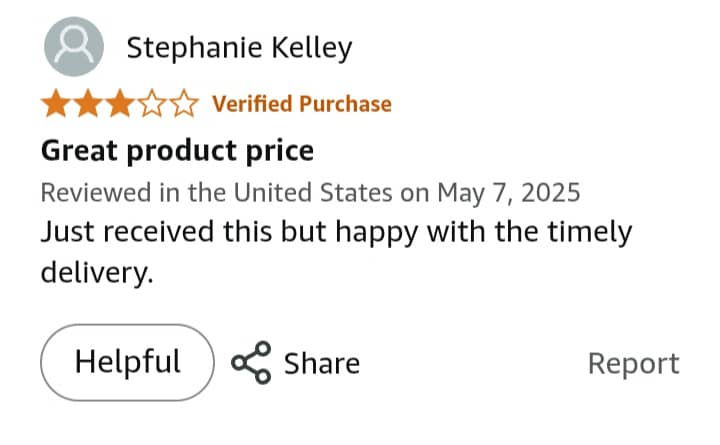
Task: Click the share network icon
Action: click(x=251, y=363)
